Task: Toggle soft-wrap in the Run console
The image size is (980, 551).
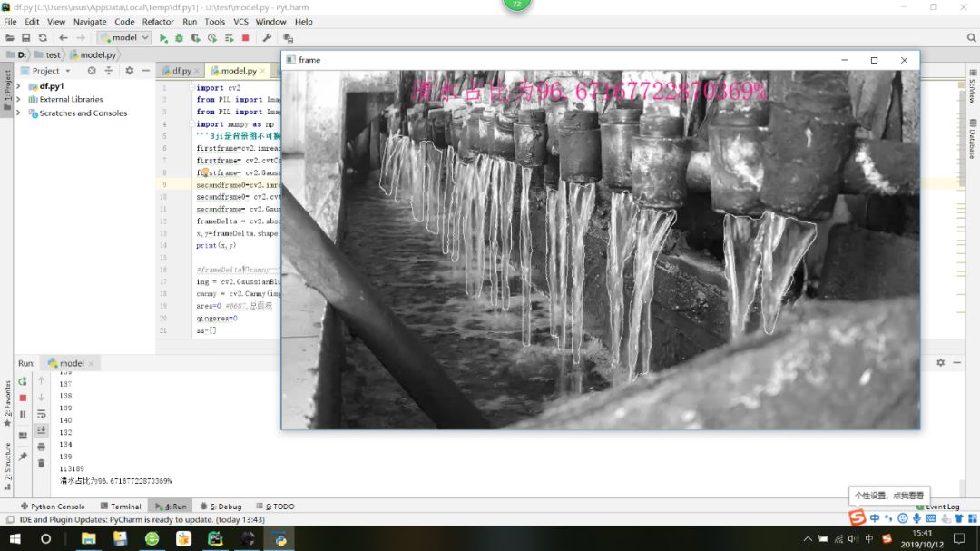Action: 41,414
